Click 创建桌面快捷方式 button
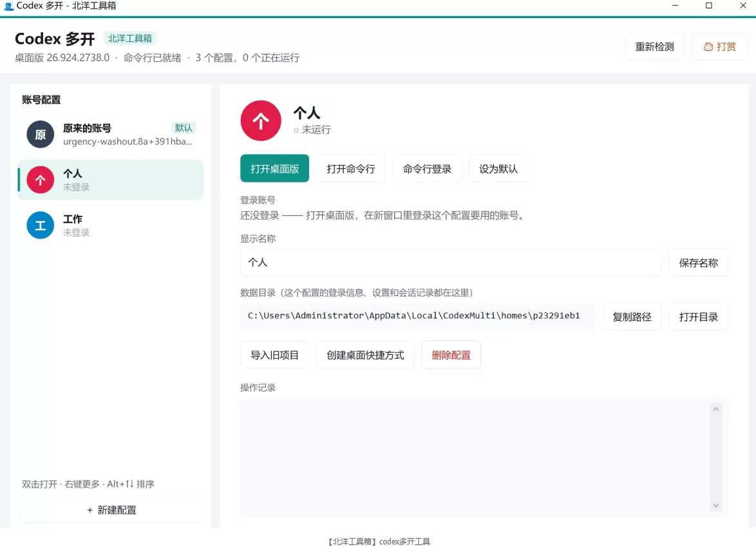 point(366,355)
